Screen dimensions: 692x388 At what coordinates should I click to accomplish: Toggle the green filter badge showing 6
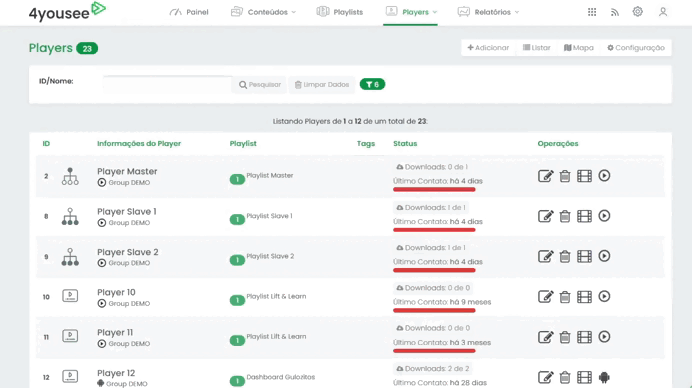pos(372,84)
